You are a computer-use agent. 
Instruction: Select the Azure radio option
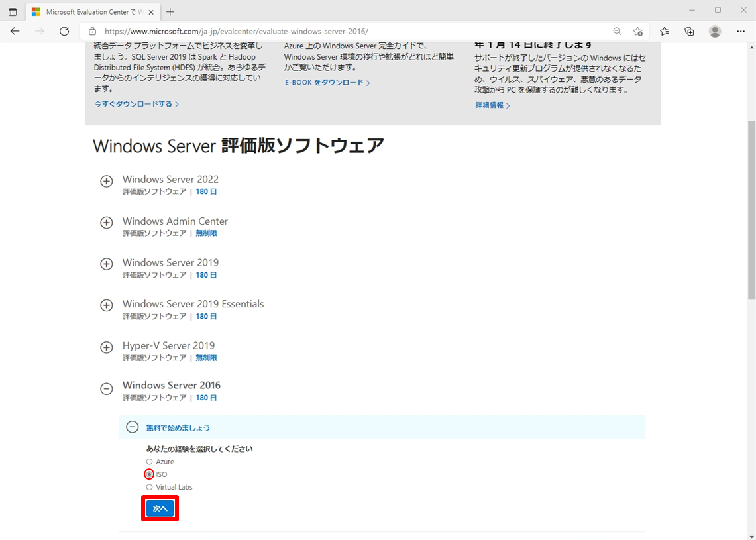150,462
